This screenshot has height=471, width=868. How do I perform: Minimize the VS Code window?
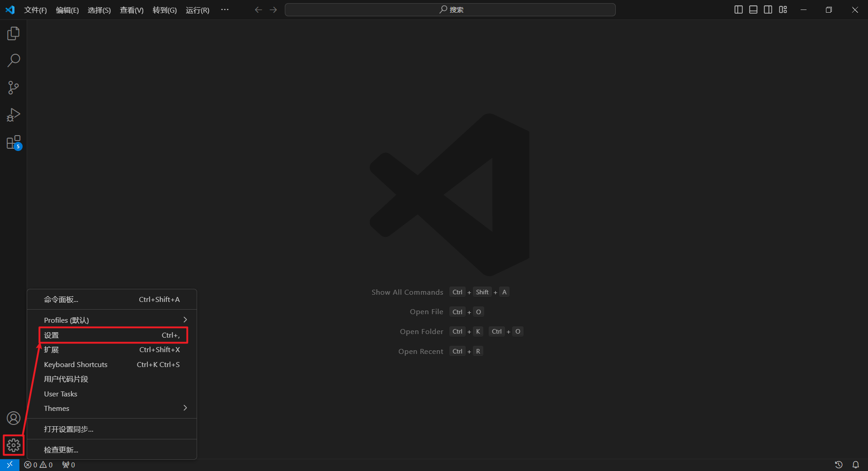click(803, 9)
